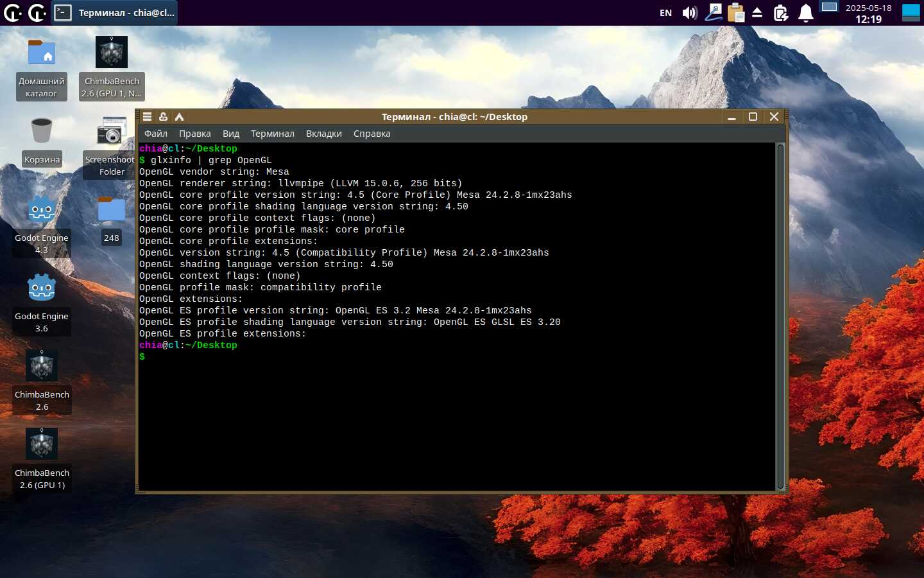Toggle the padlock icon in the terminal title bar
The height and width of the screenshot is (578, 924).
point(163,116)
